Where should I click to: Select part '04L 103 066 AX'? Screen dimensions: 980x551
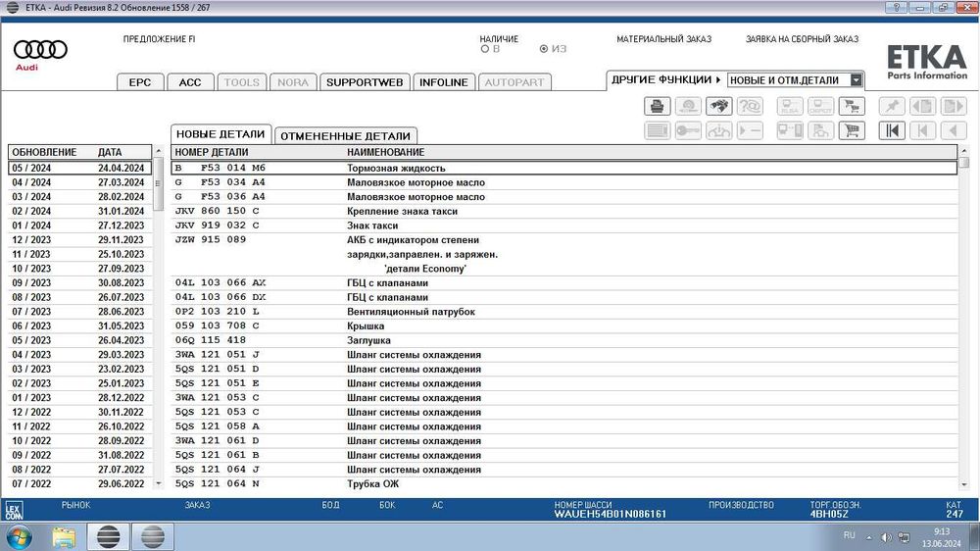pyautogui.click(x=564, y=283)
